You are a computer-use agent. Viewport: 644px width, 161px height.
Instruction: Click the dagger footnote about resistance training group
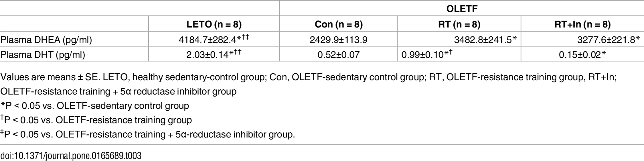[96, 120]
